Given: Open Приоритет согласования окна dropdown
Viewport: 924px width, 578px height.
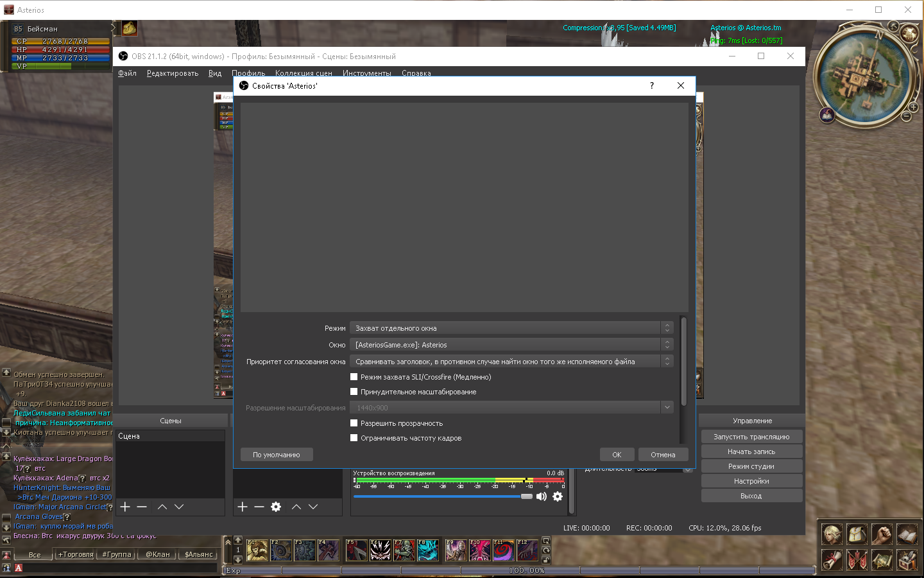Looking at the screenshot, I should tap(511, 362).
